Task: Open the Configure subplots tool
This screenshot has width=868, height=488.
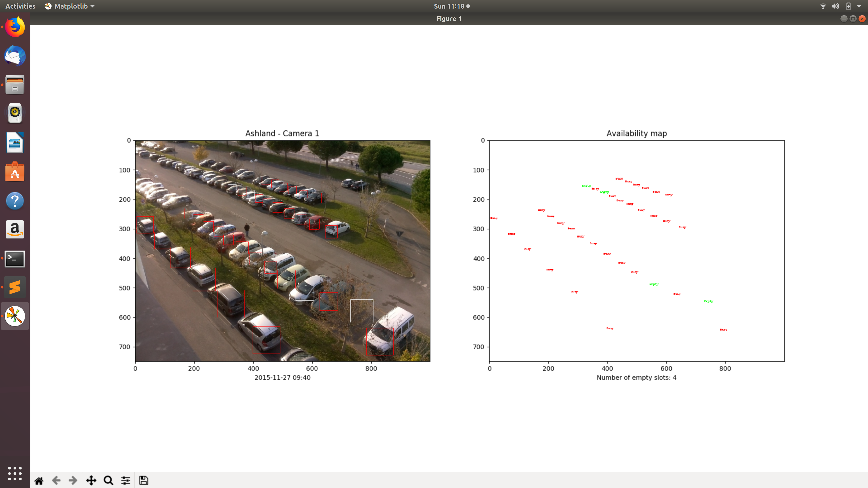Action: [x=126, y=481]
